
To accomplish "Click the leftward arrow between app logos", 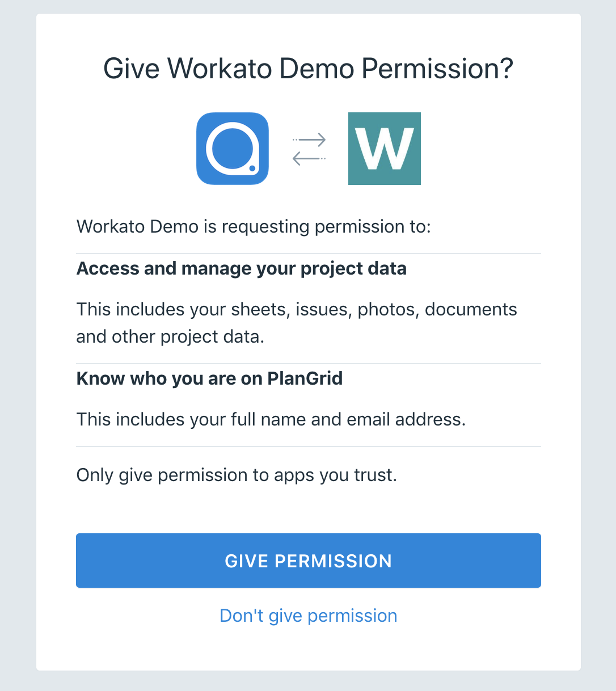I will point(308,158).
